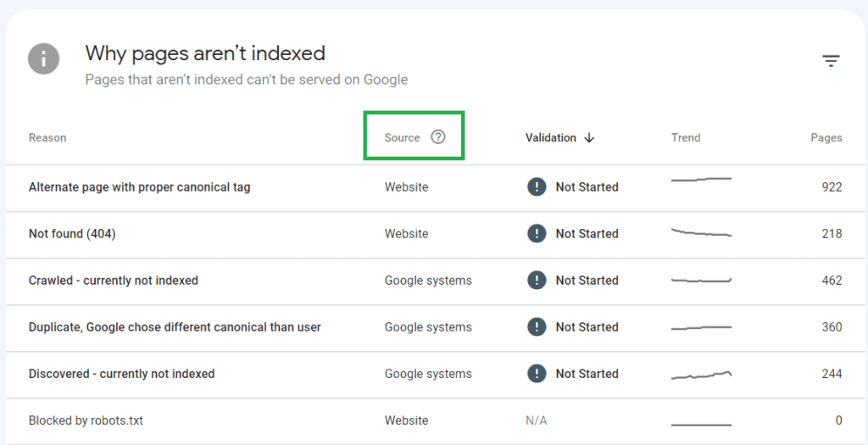Click the Pages column header
This screenshot has height=445, width=868.
(x=826, y=138)
